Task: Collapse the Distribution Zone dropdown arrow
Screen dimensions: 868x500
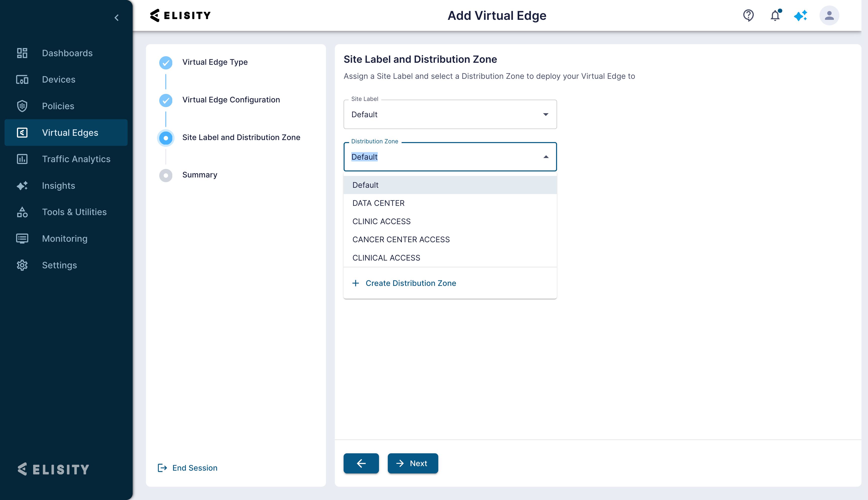Action: pos(546,157)
